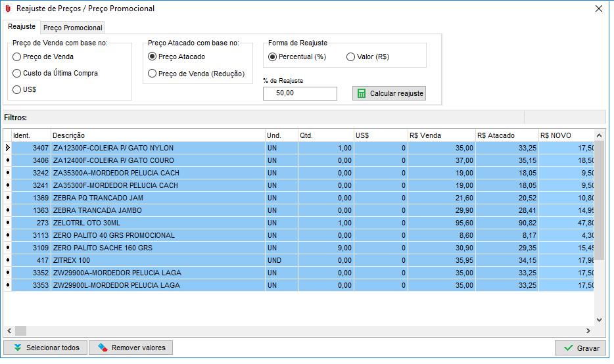Click the app icon in the title bar

pyautogui.click(x=8, y=9)
